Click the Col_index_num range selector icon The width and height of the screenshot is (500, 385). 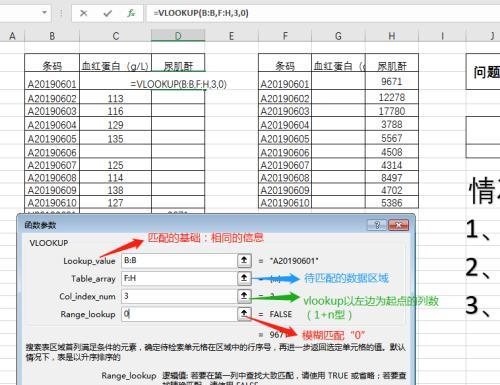pos(244,296)
